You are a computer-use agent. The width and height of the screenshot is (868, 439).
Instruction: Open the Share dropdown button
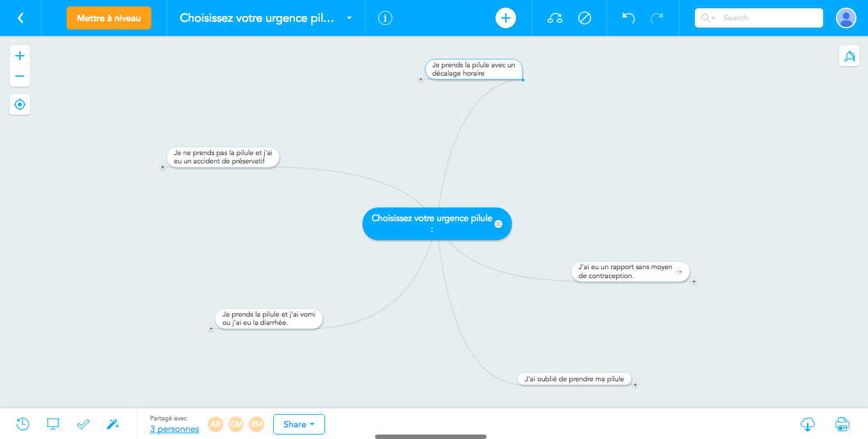pyautogui.click(x=299, y=424)
